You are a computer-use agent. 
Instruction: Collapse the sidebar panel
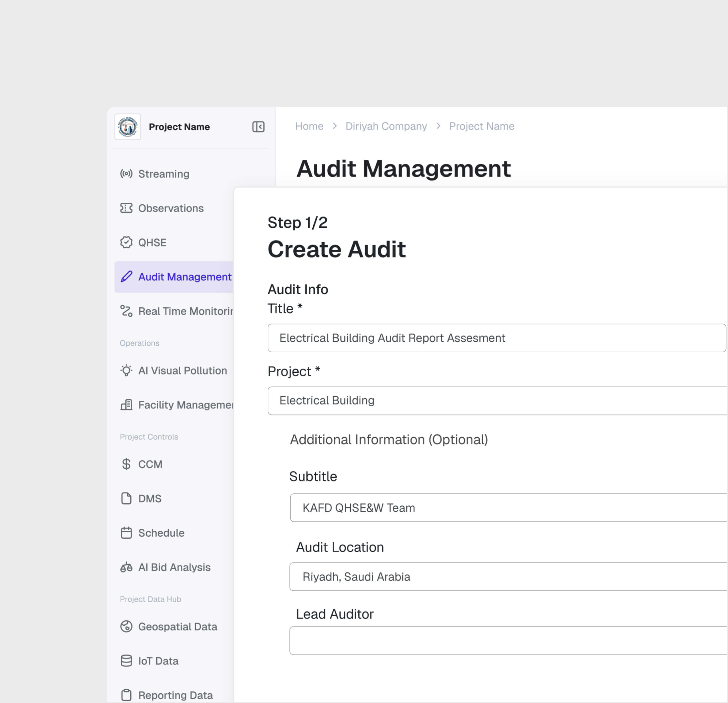click(258, 127)
